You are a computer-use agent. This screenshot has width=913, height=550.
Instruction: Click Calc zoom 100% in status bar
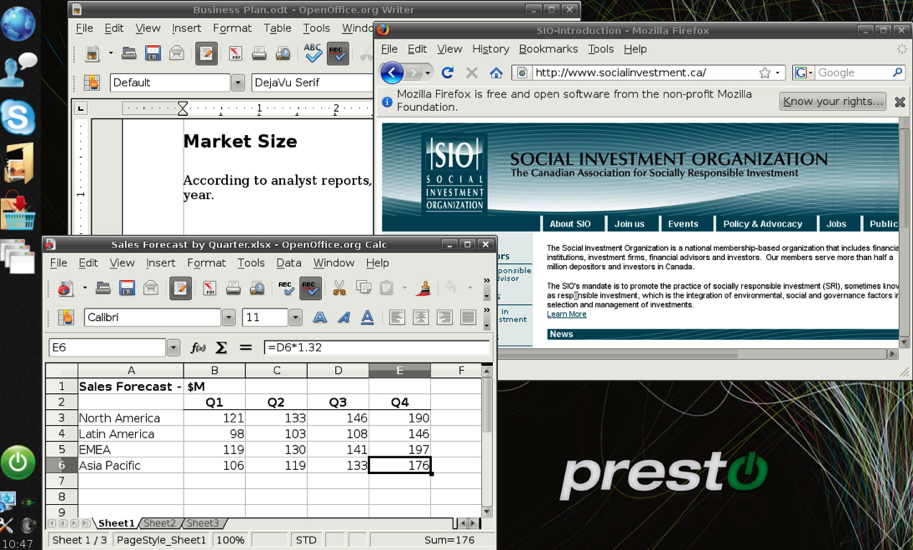231,540
